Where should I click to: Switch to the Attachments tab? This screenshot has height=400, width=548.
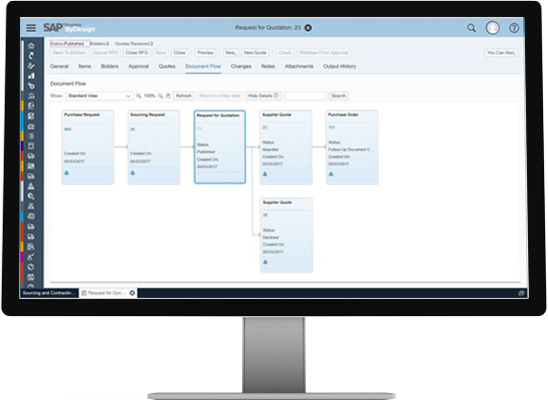(299, 66)
